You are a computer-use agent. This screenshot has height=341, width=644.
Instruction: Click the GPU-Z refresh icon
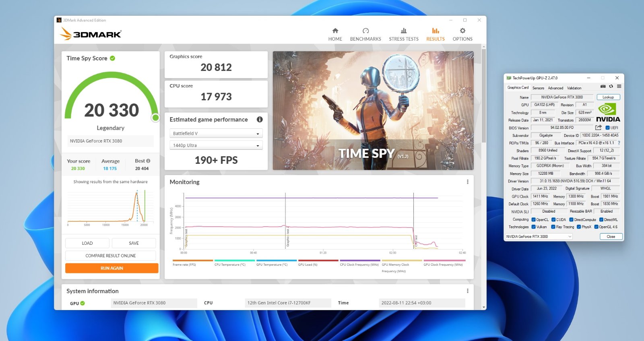pyautogui.click(x=611, y=87)
